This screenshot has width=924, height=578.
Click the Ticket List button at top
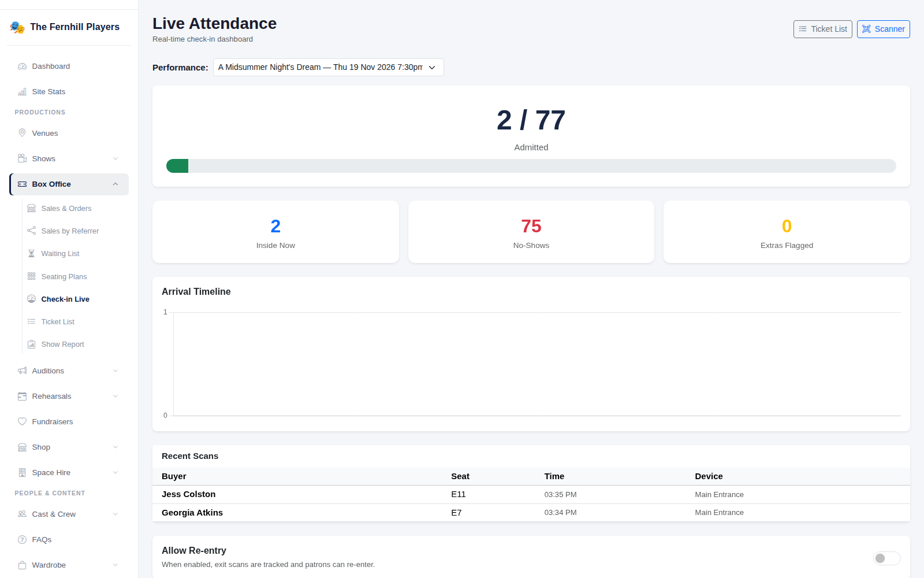pos(823,29)
